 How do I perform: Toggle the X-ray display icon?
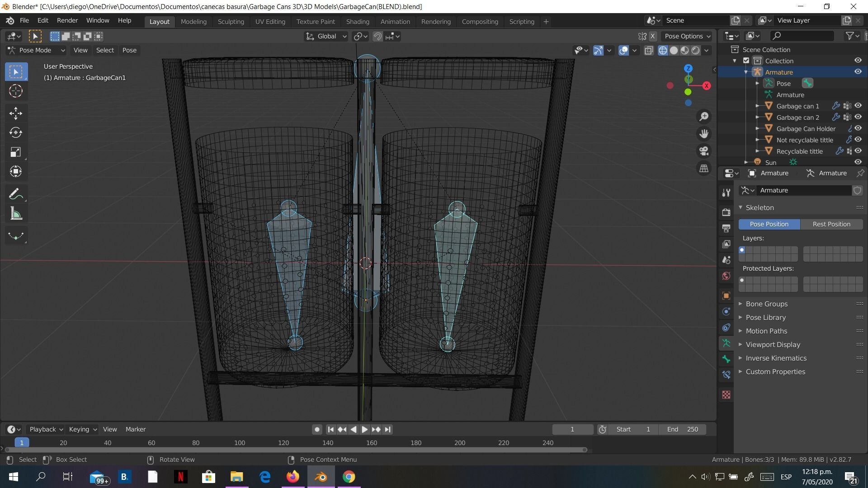pyautogui.click(x=649, y=50)
